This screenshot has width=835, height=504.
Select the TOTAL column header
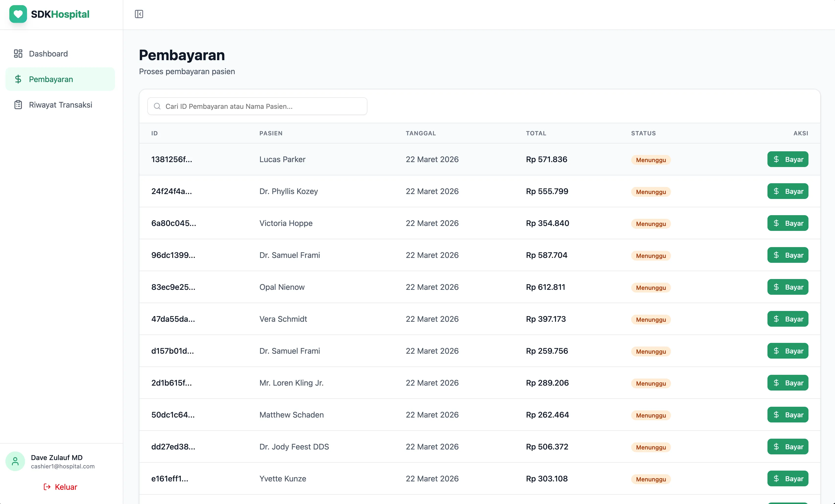point(536,133)
